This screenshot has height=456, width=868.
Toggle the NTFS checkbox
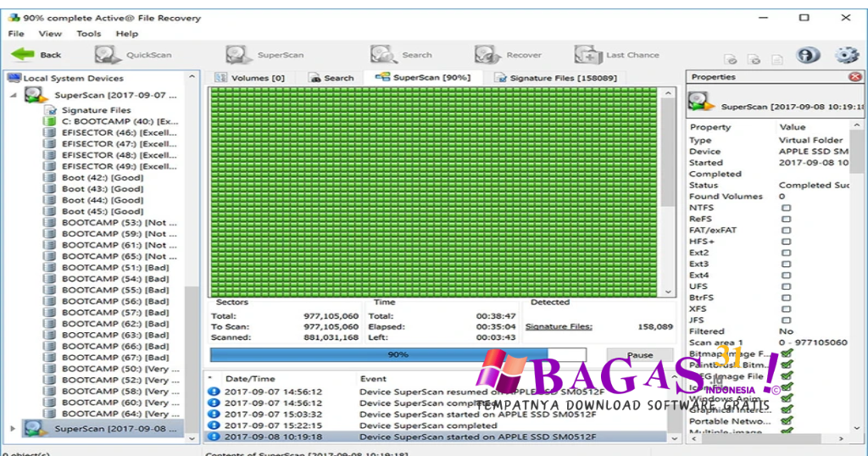(786, 208)
